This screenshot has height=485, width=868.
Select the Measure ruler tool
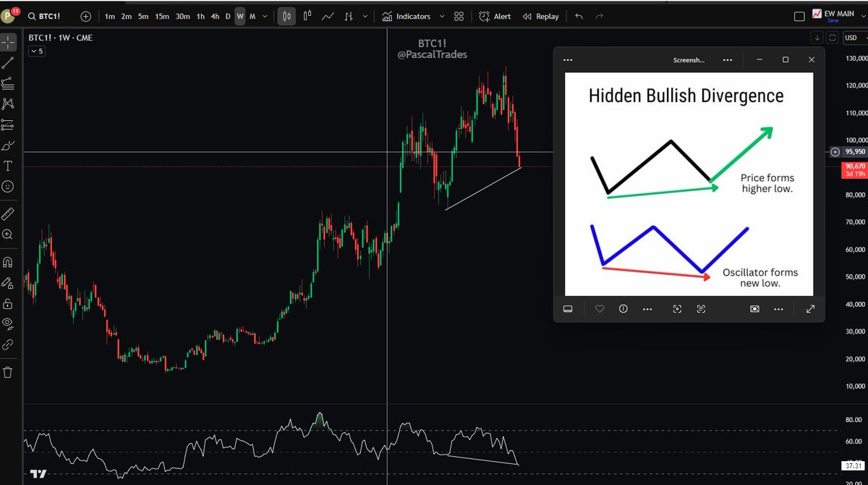pos(9,214)
